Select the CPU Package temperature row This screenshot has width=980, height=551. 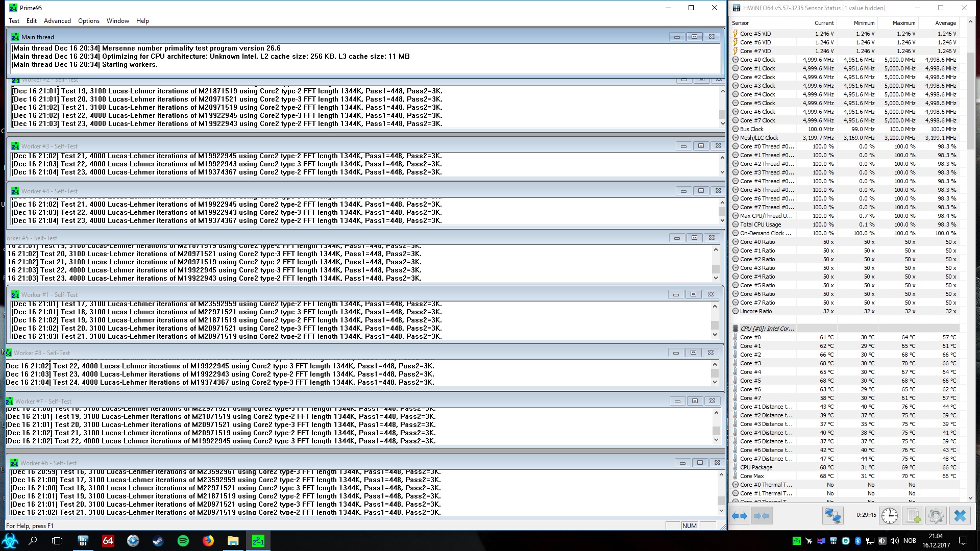[845, 467]
